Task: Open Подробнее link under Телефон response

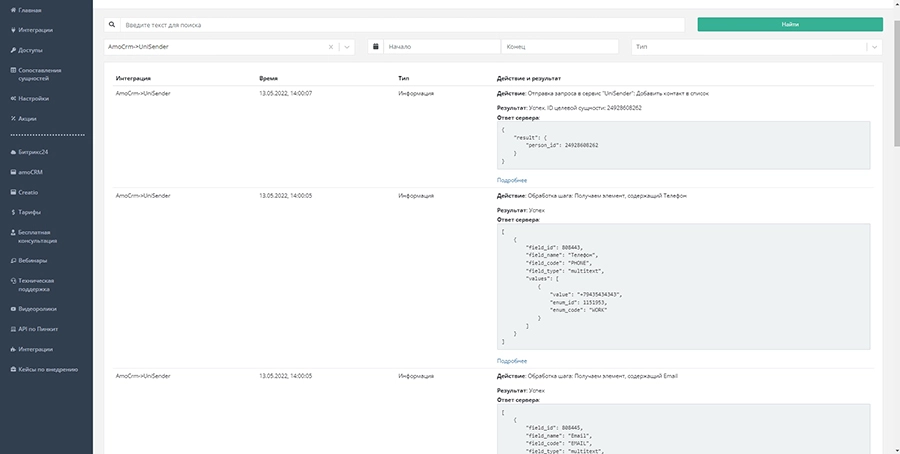Action: [x=511, y=360]
